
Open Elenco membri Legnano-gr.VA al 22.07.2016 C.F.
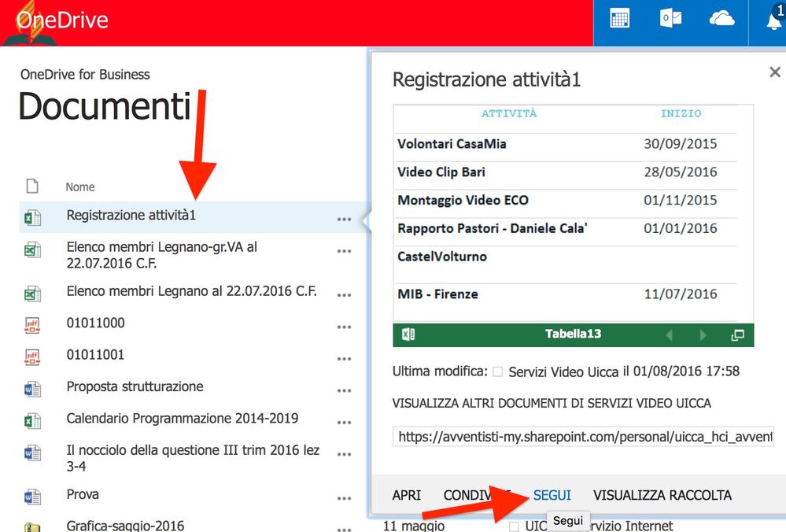pyautogui.click(x=162, y=255)
